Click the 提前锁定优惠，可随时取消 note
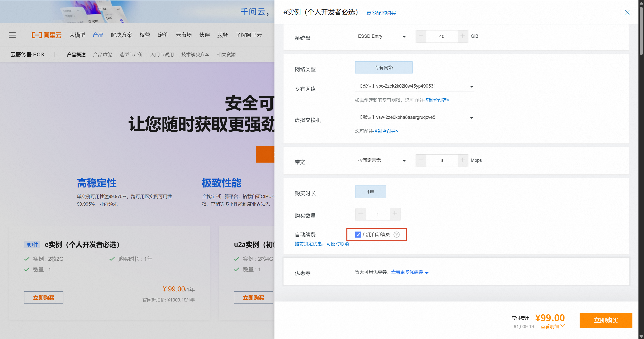644x339 pixels. click(x=322, y=244)
